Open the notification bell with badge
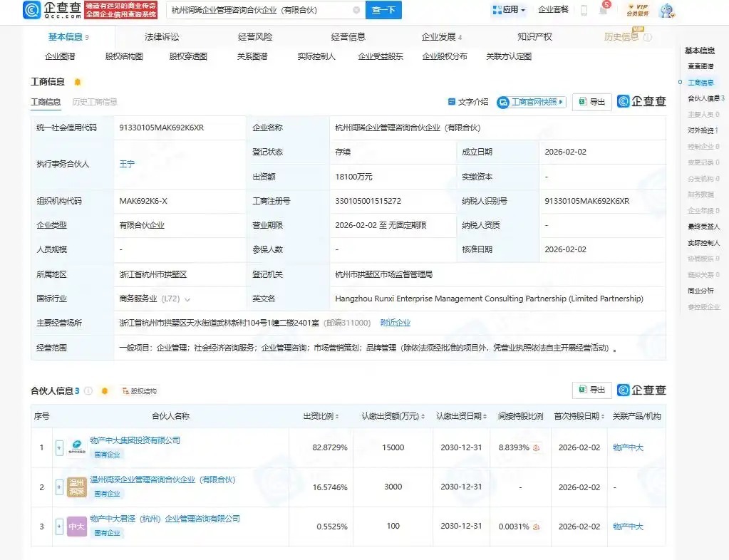This screenshot has width=729, height=560. [x=604, y=10]
